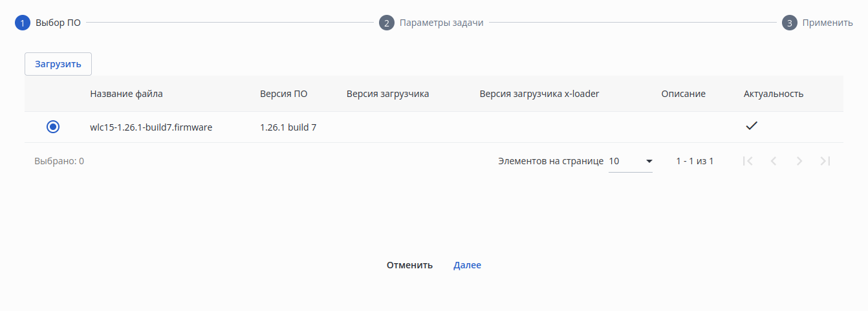Go to the first page icon
This screenshot has width=868, height=311.
(748, 161)
